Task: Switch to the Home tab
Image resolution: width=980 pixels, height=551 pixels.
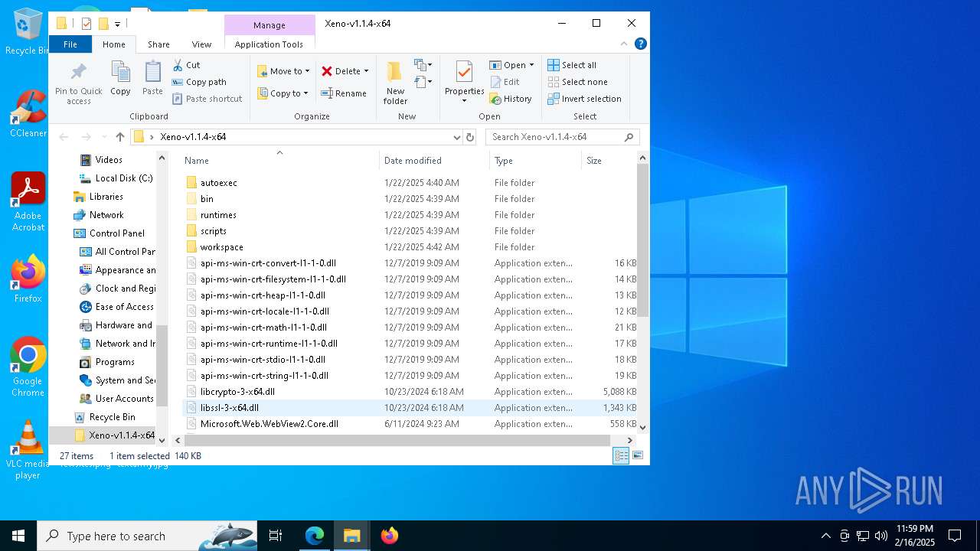Action: tap(114, 44)
